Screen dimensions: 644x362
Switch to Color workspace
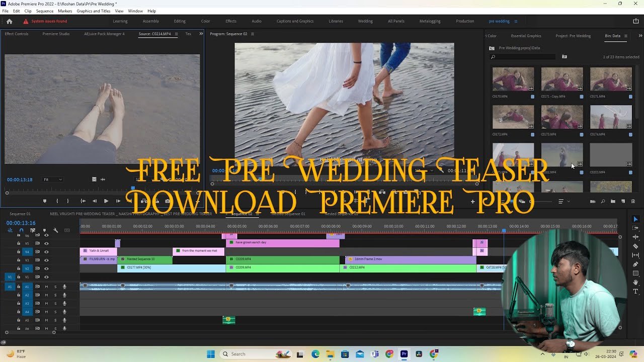205,21
